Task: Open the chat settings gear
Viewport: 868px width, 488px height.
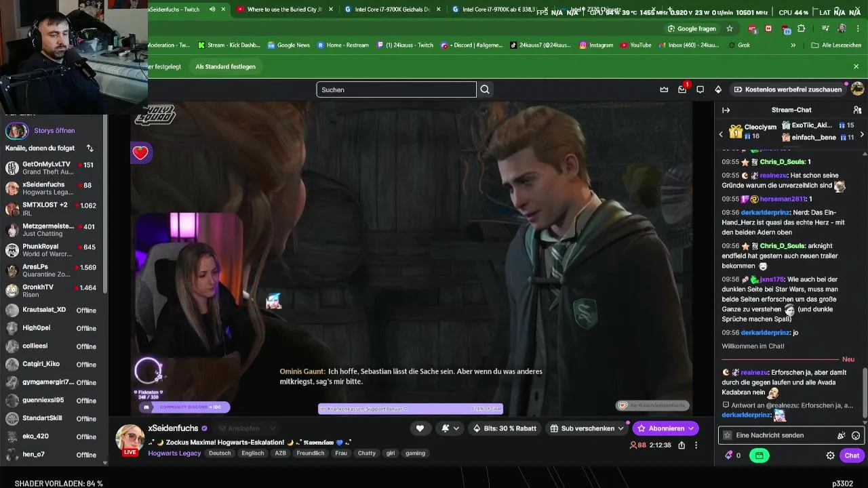Action: pos(830,455)
